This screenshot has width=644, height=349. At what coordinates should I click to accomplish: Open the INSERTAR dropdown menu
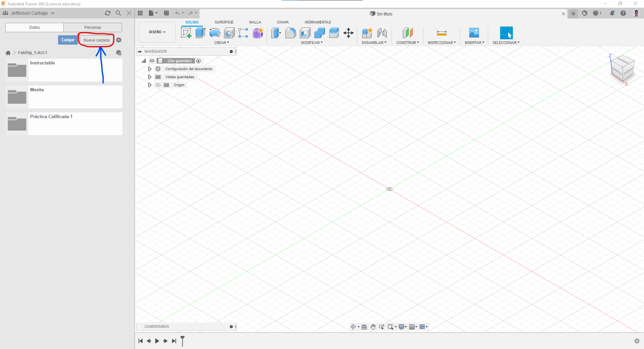pos(474,43)
